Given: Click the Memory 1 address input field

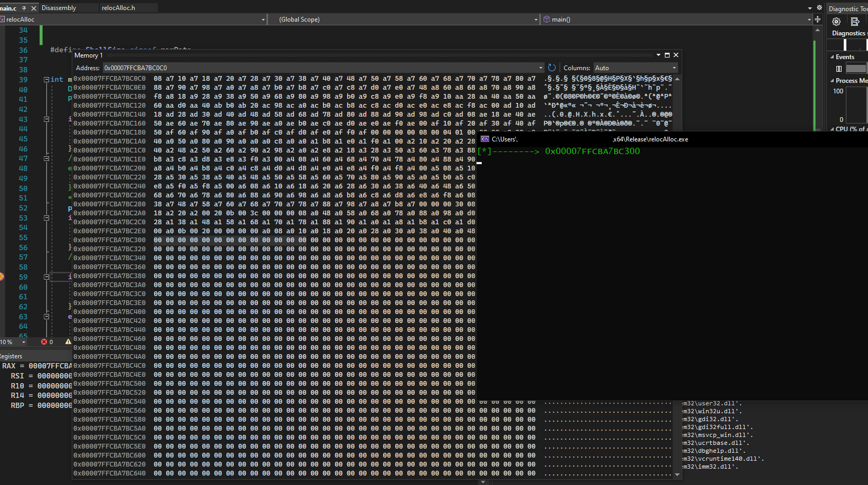Looking at the screenshot, I should point(320,68).
